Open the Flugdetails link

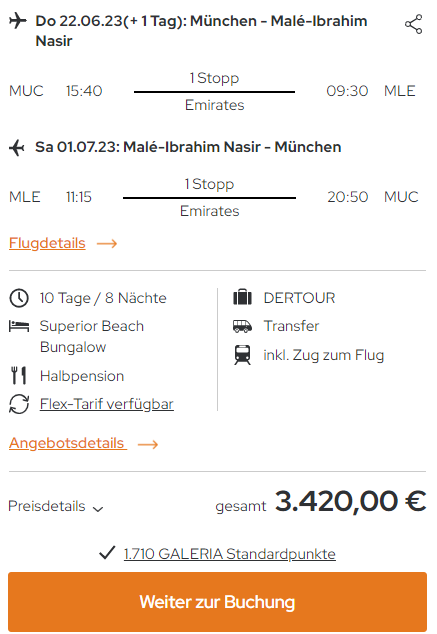click(x=47, y=243)
